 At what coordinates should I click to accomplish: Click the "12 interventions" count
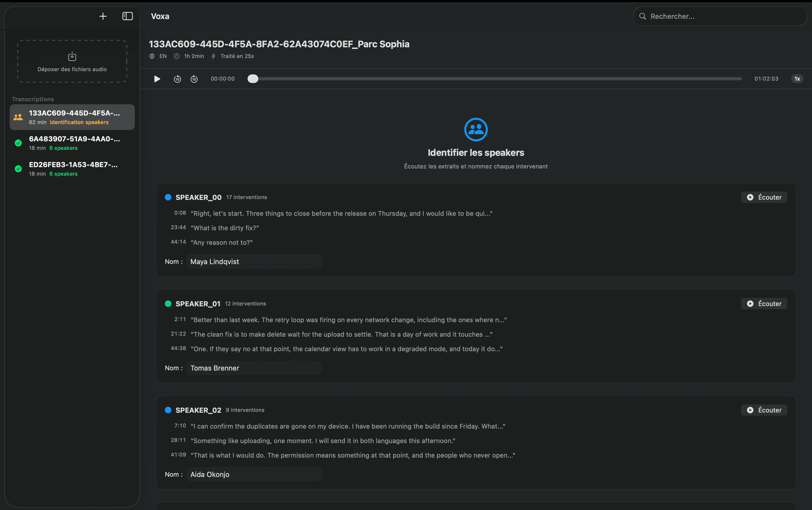(245, 304)
